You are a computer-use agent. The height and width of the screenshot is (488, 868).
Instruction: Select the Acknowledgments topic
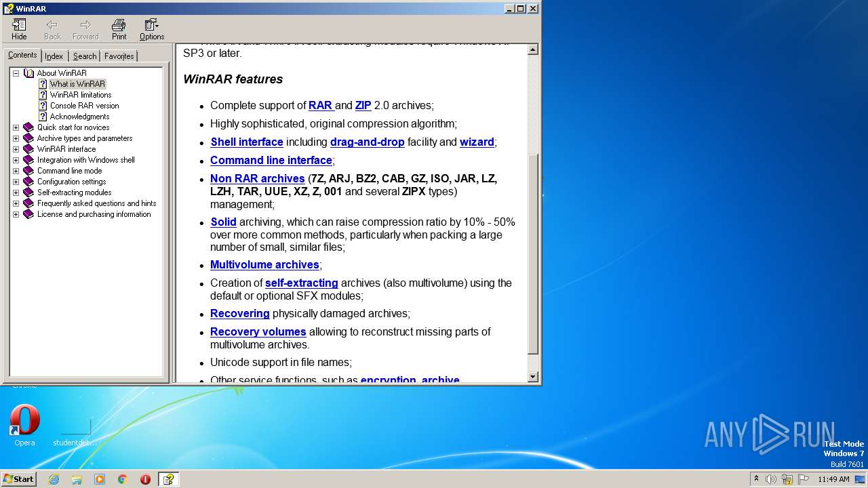tap(79, 117)
